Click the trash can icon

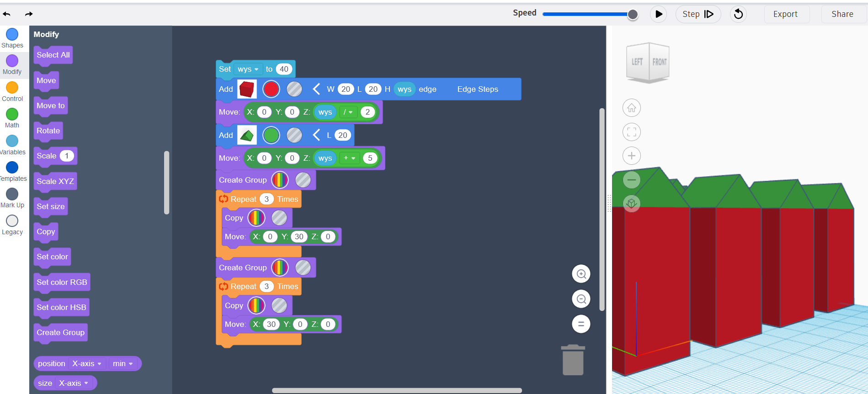[x=573, y=360]
